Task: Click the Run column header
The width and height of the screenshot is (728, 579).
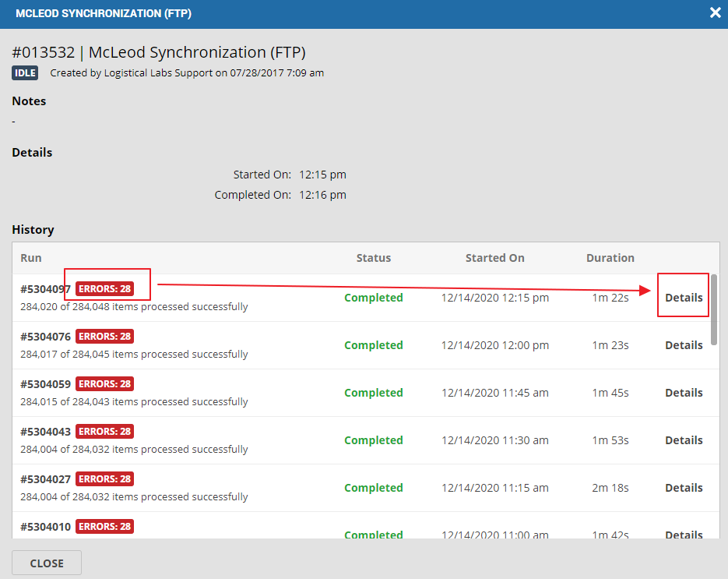Action: [31, 257]
